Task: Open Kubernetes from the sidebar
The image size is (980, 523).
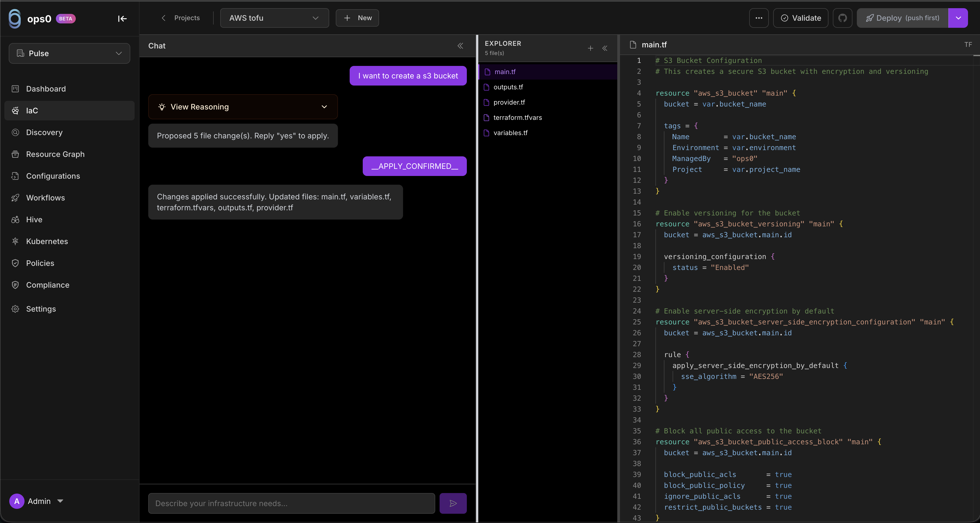Action: pos(47,241)
